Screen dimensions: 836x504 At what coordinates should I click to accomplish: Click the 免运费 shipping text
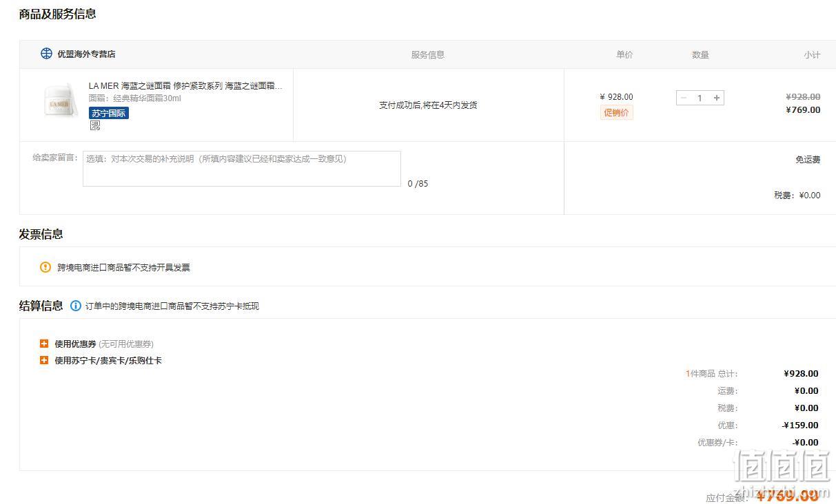(x=808, y=160)
